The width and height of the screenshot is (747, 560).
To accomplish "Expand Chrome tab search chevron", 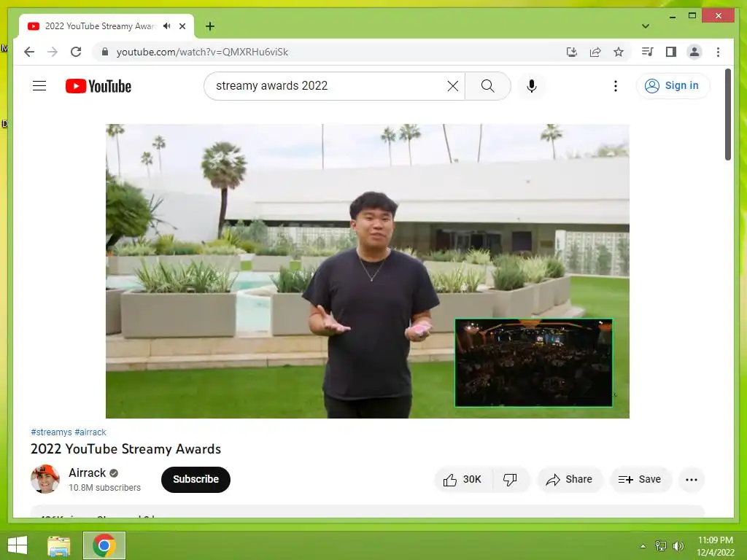I will pyautogui.click(x=645, y=26).
